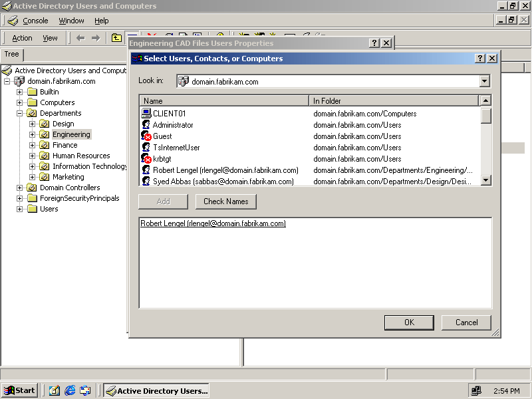This screenshot has height=399, width=532.
Task: Collapse the Departments tree node
Action: pos(20,113)
